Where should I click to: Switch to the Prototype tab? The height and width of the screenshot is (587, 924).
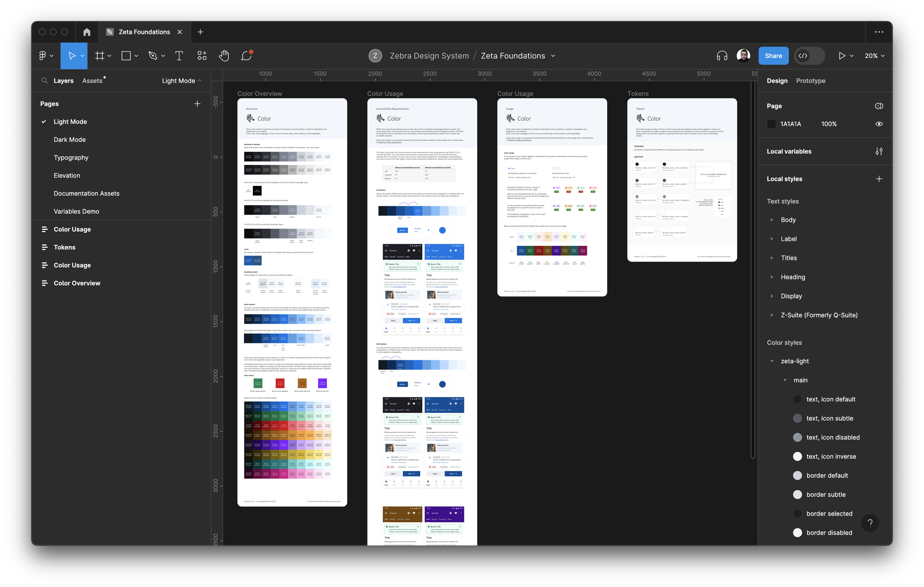(x=811, y=81)
